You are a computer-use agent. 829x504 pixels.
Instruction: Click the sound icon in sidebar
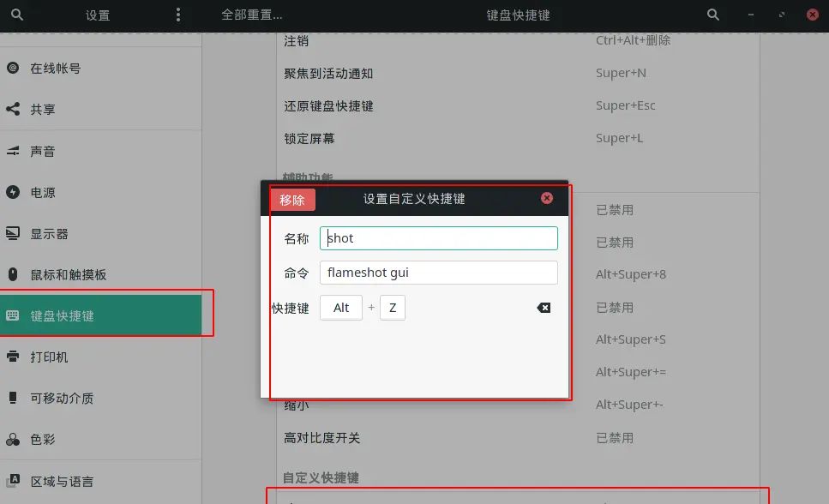point(13,151)
